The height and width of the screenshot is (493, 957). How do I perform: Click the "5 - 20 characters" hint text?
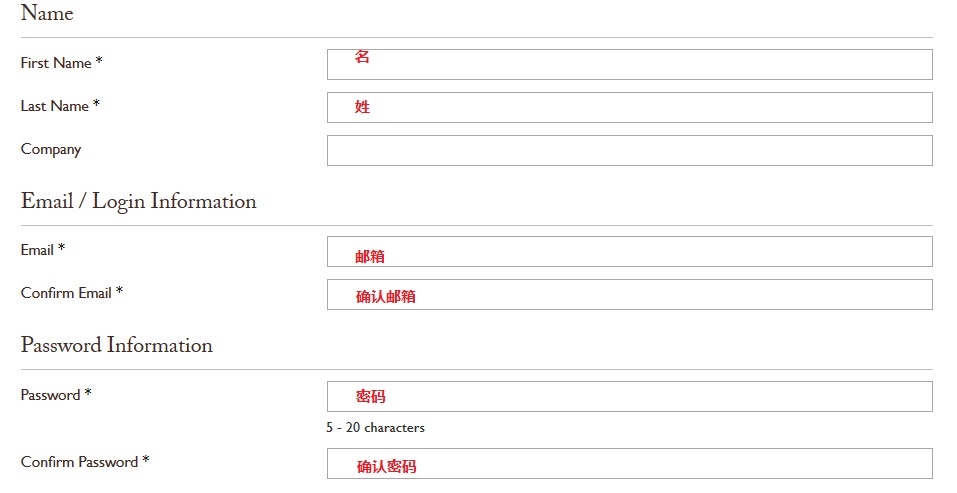[x=375, y=428]
